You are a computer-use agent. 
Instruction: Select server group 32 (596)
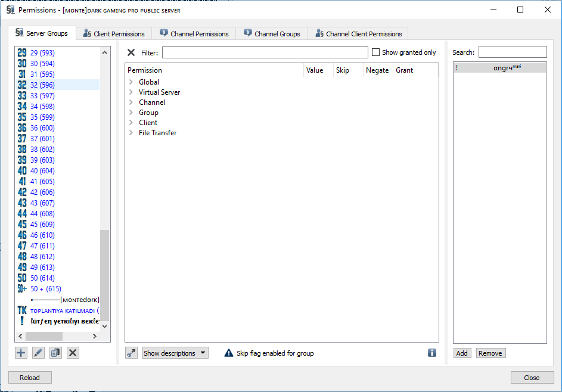(x=58, y=85)
